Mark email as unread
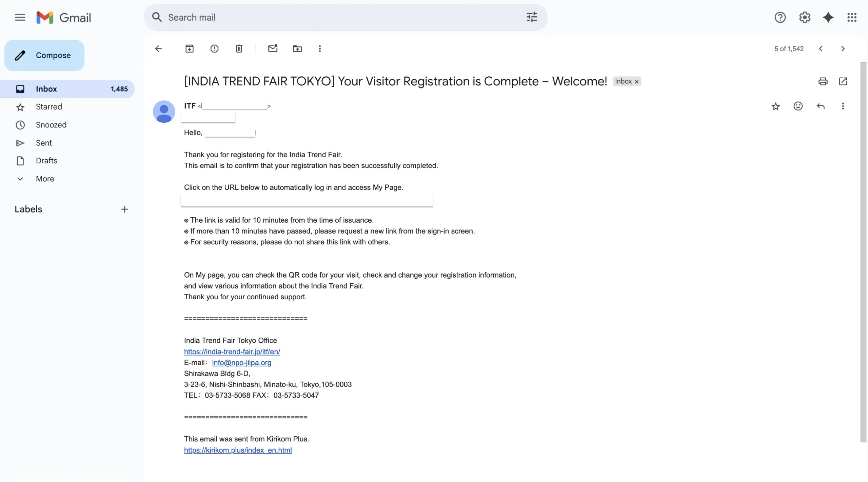868x482 pixels. (x=273, y=49)
